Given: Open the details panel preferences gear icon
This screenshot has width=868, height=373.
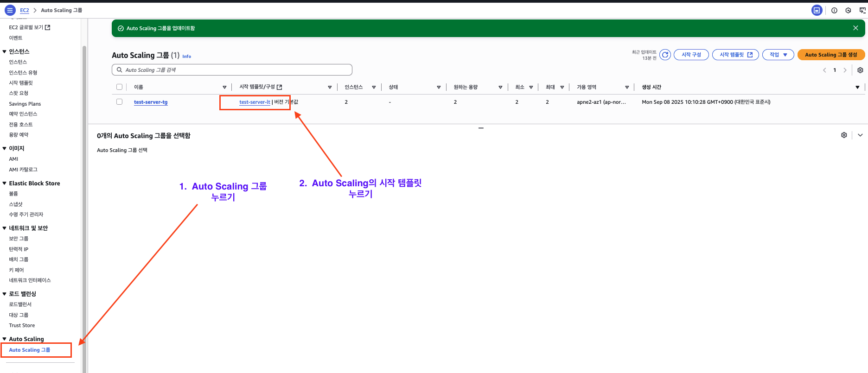Looking at the screenshot, I should click(844, 135).
